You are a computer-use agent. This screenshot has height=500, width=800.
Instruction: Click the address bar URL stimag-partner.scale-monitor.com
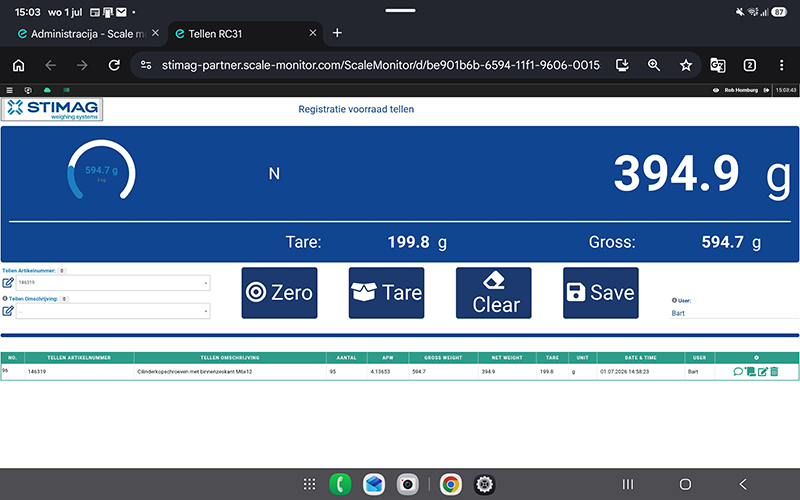(381, 65)
